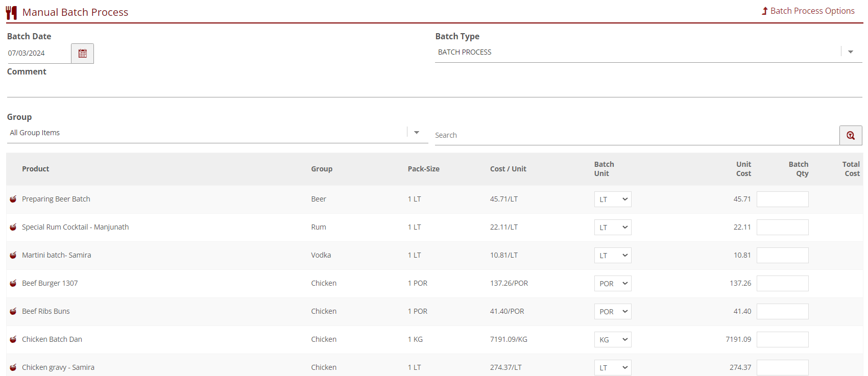Click the search magnifier button
This screenshot has width=868, height=376.
click(x=850, y=136)
